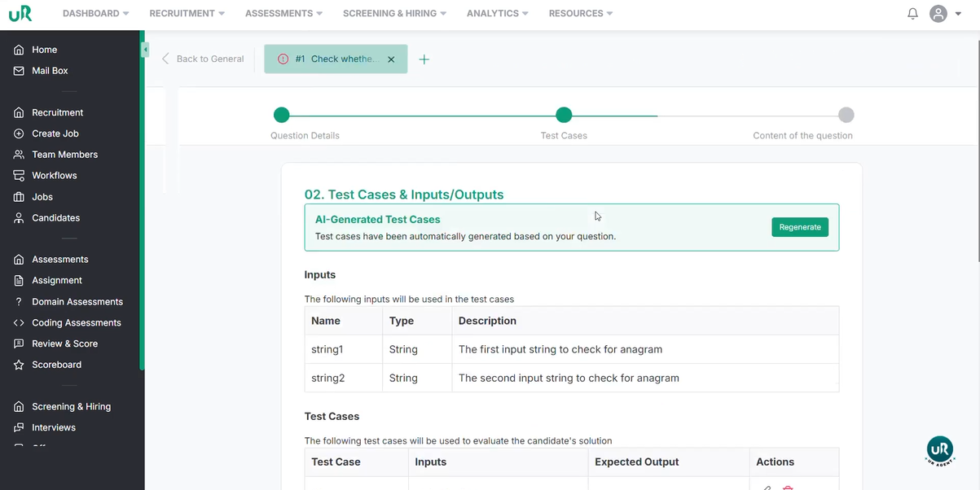Go back via 'Back to General' link
Screen dimensions: 980x490
click(203, 59)
